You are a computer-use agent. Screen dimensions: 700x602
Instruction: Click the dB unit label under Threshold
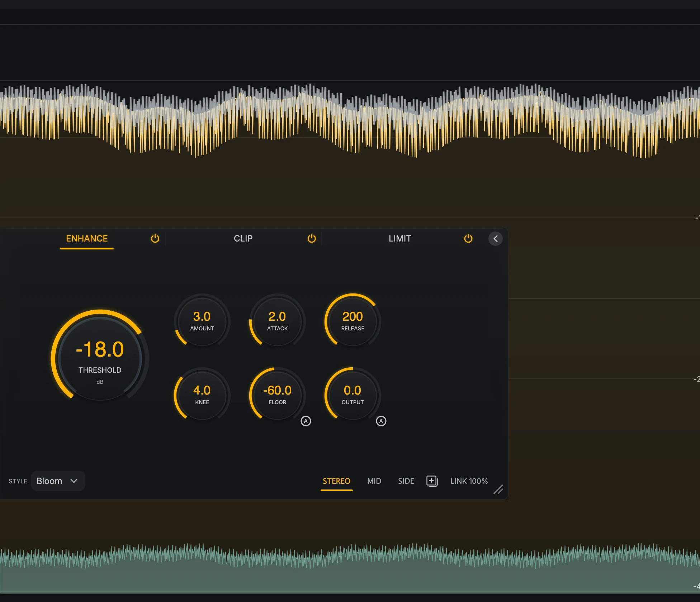tap(100, 382)
